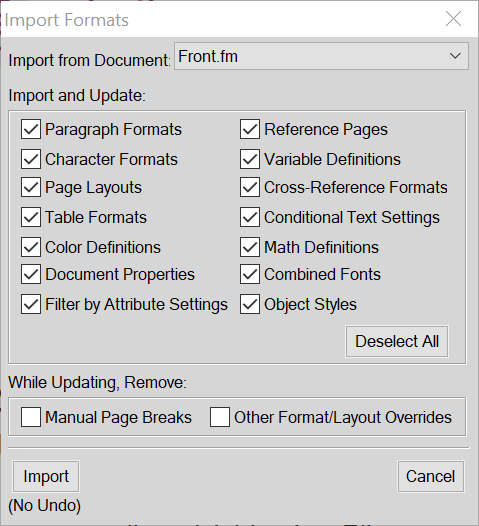Screen dimensions: 479x526
Task: Disable Variable Definitions import
Action: click(x=250, y=159)
